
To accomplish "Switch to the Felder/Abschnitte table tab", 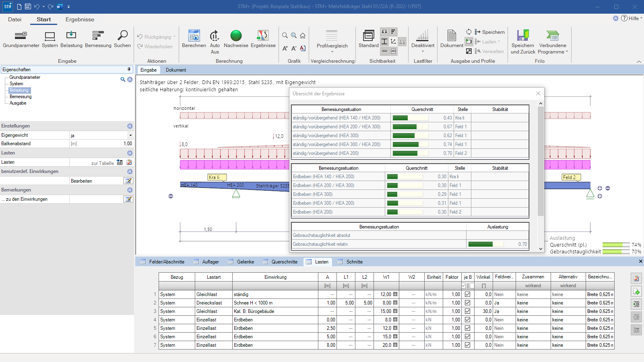I will click(x=162, y=262).
